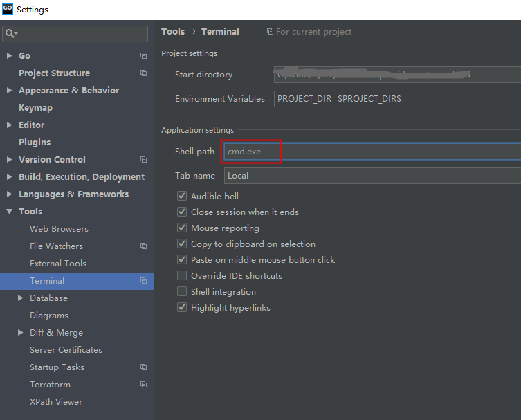Viewport: 521px width, 420px height.
Task: Click the project-level icon beside Version Control
Action: pos(143,160)
